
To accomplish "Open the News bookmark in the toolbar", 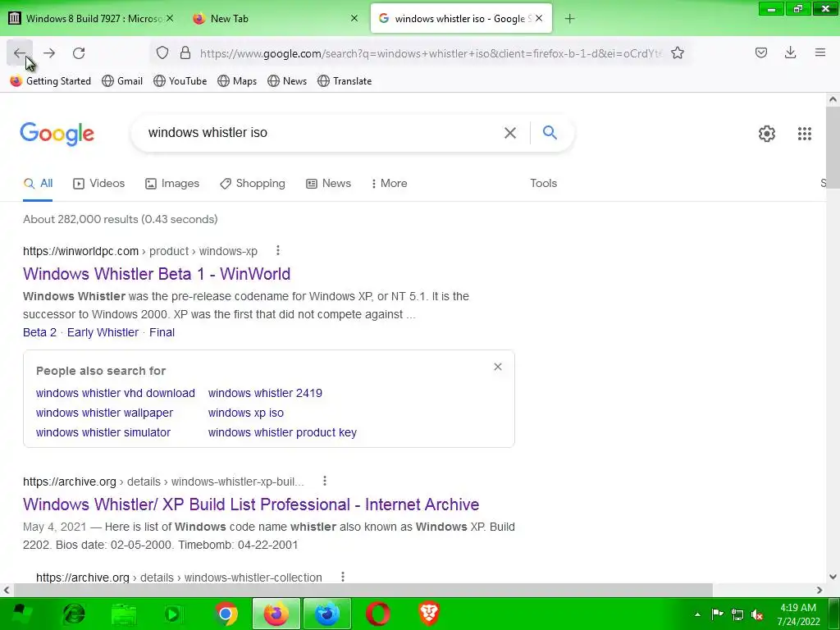I will coord(287,81).
